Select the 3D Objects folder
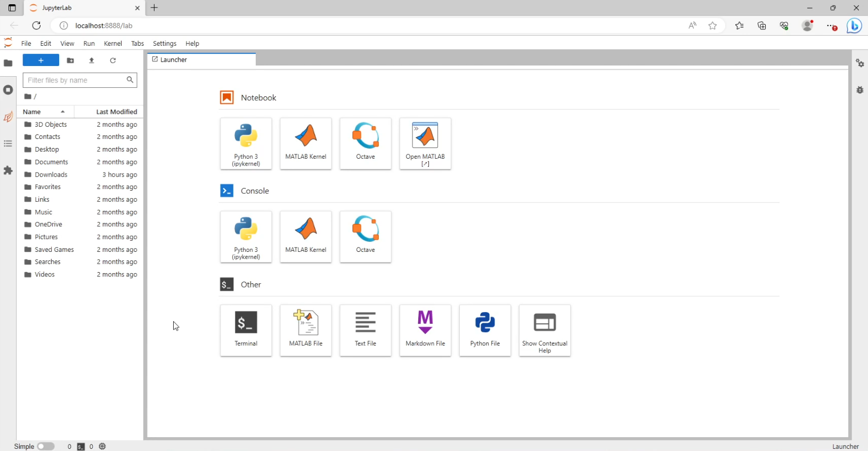868x451 pixels. pos(80,125)
